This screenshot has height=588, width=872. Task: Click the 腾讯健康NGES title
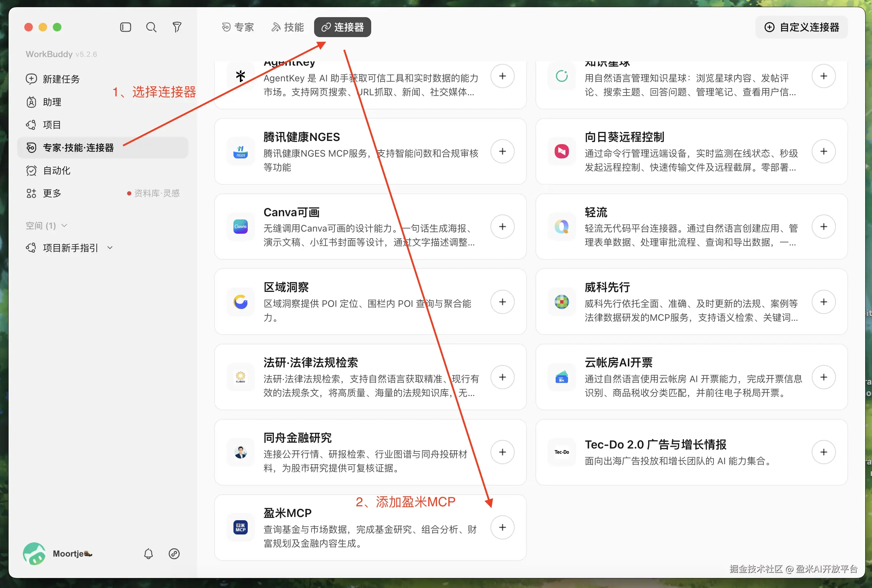[x=302, y=137]
